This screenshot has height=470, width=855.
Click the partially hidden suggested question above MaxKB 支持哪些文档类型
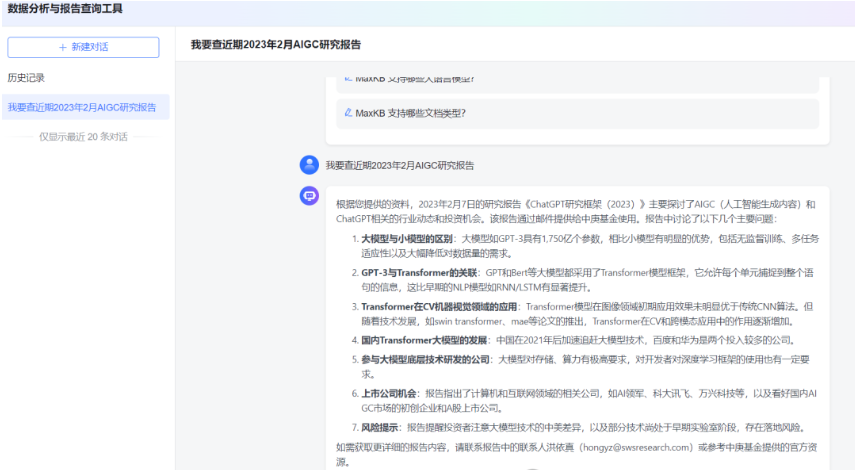(577, 85)
